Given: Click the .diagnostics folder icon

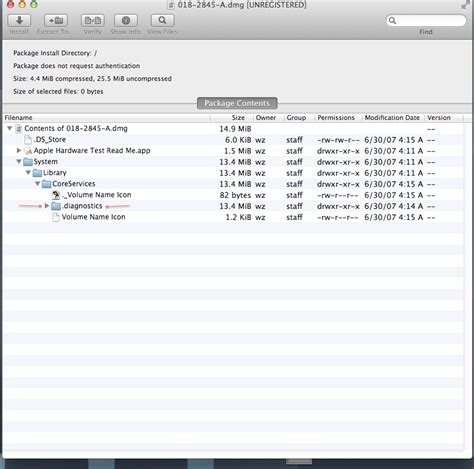Looking at the screenshot, I should (56, 206).
